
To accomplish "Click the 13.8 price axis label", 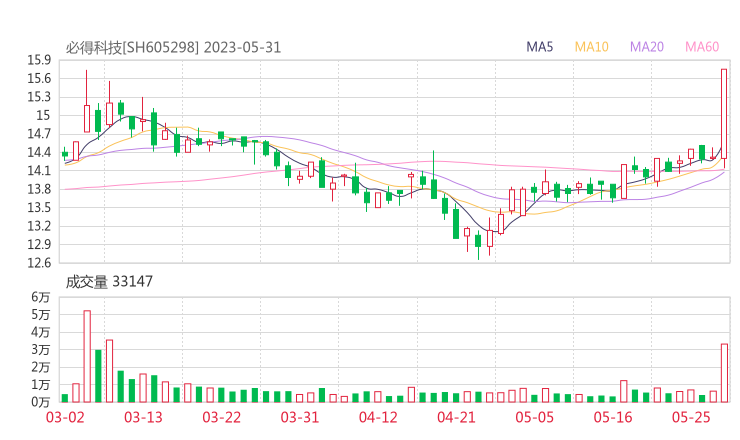I will pyautogui.click(x=39, y=189).
